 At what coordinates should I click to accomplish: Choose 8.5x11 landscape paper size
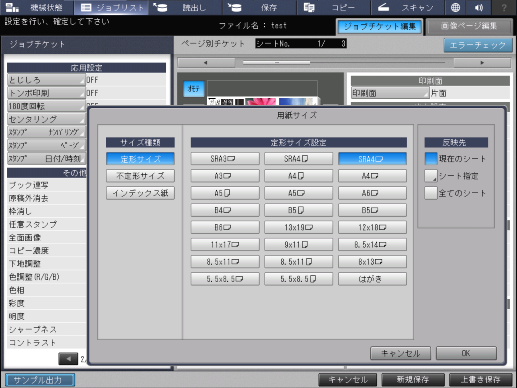pos(225,262)
